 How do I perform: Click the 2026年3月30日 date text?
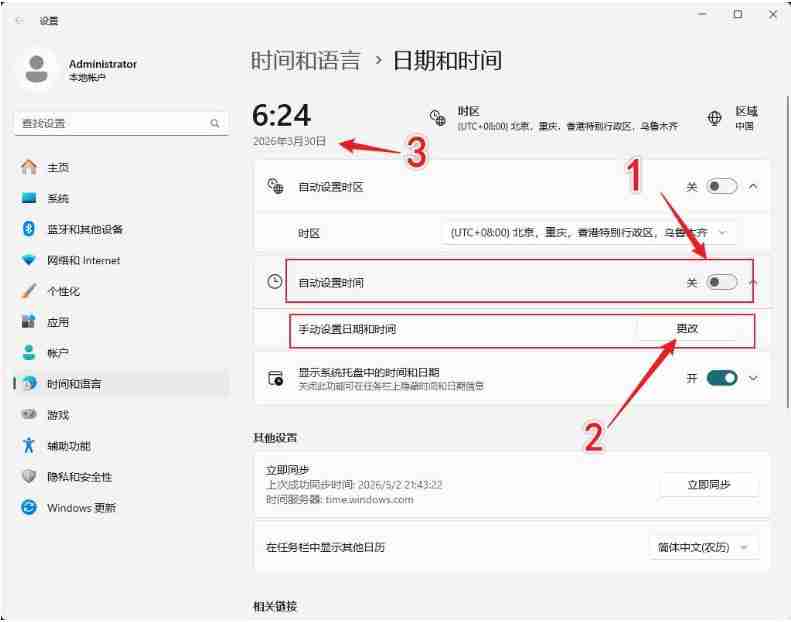(289, 141)
